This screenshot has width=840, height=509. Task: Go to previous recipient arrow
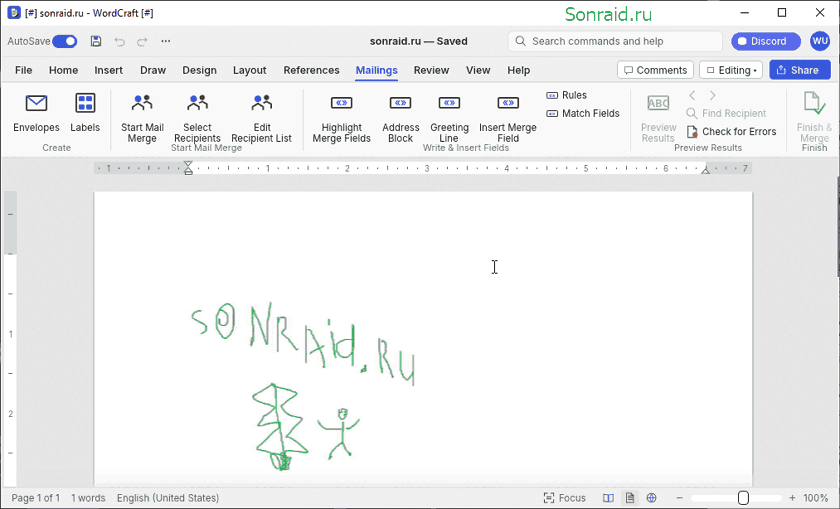(692, 95)
